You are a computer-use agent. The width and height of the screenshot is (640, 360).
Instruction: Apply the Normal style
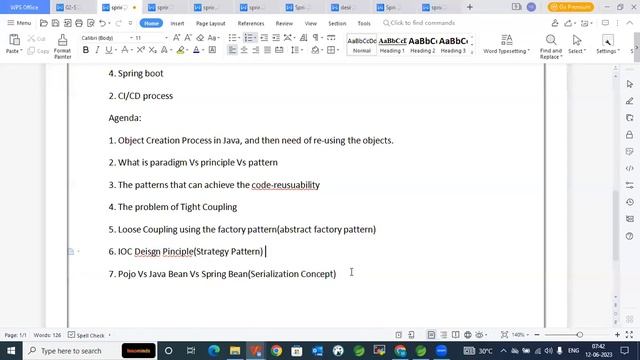point(362,45)
